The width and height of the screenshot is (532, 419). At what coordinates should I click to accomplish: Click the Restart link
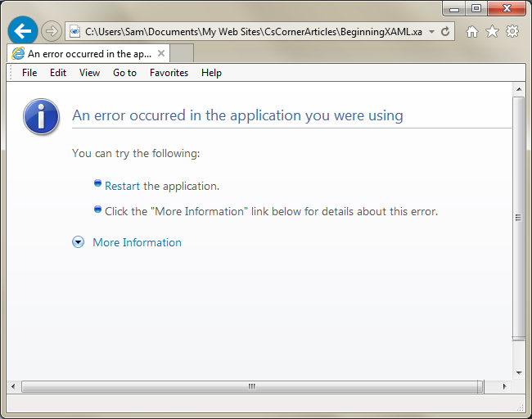click(x=122, y=187)
